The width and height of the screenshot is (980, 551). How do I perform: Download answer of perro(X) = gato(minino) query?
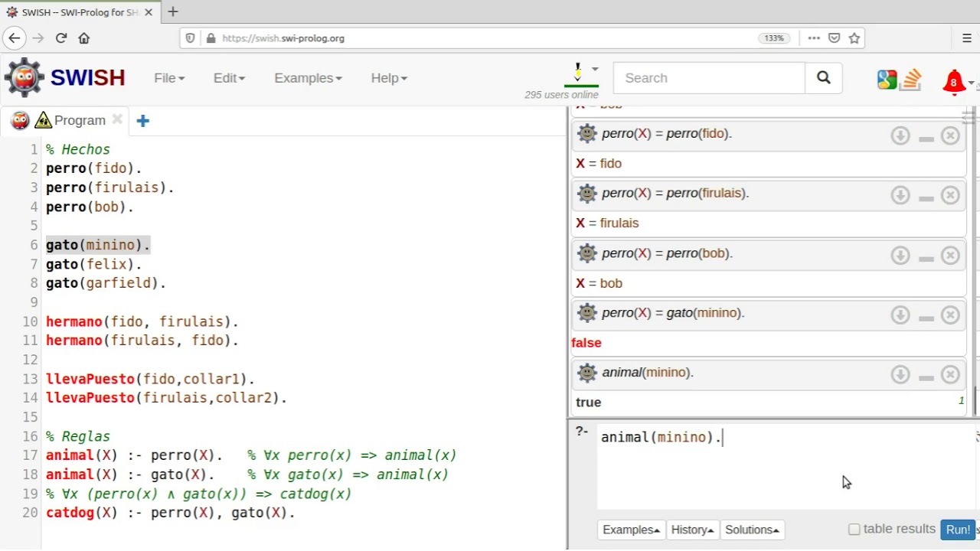(x=900, y=315)
